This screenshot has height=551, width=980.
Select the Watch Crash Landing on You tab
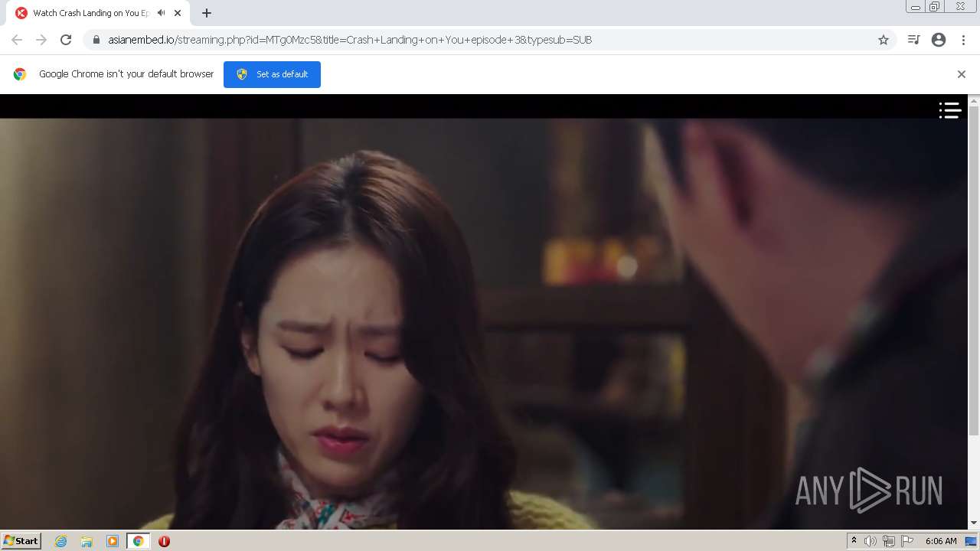[96, 13]
